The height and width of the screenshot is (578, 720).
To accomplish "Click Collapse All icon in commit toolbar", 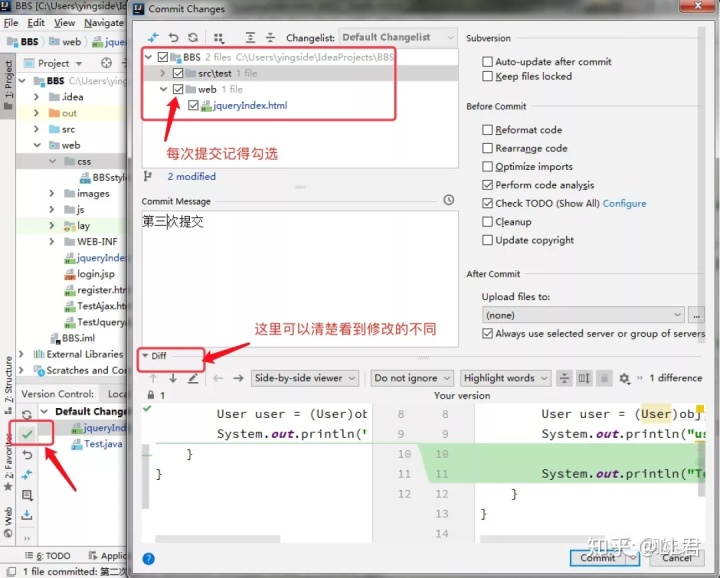I will (x=270, y=38).
